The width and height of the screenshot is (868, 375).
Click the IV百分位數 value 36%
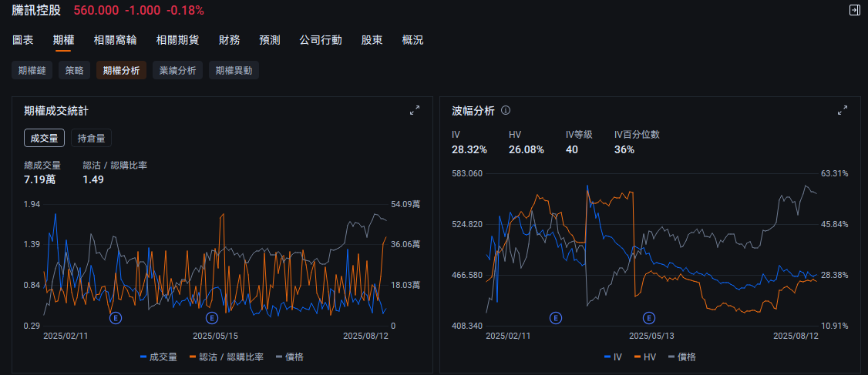(x=624, y=150)
